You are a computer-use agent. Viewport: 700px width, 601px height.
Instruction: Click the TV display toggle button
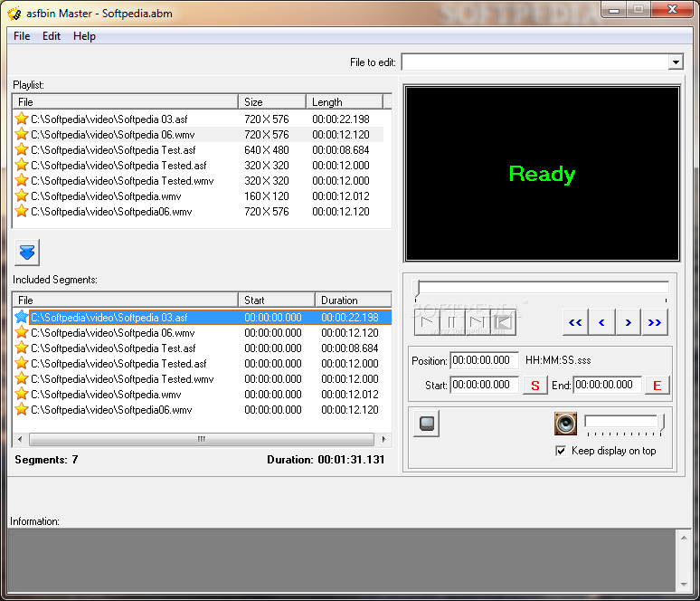(x=426, y=424)
